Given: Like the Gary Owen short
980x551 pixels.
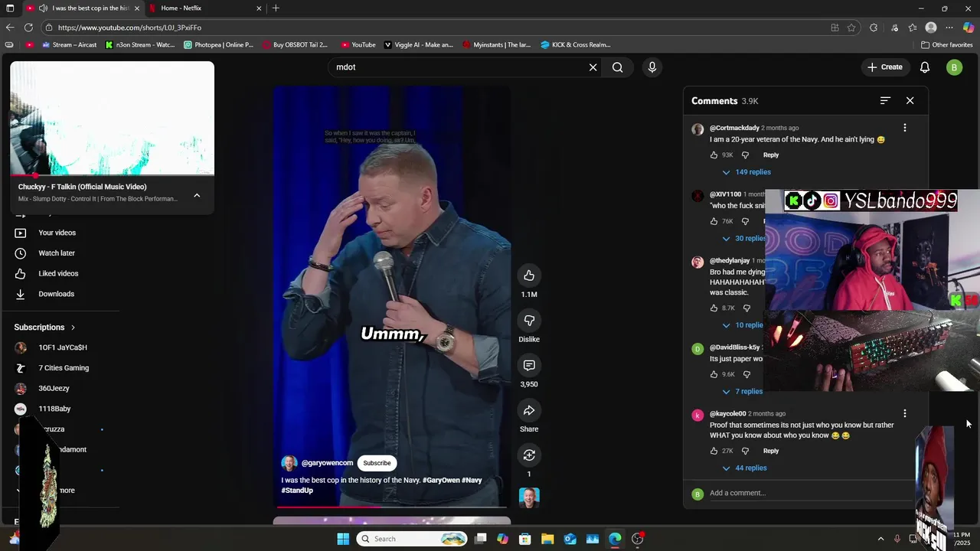Looking at the screenshot, I should [x=529, y=275].
